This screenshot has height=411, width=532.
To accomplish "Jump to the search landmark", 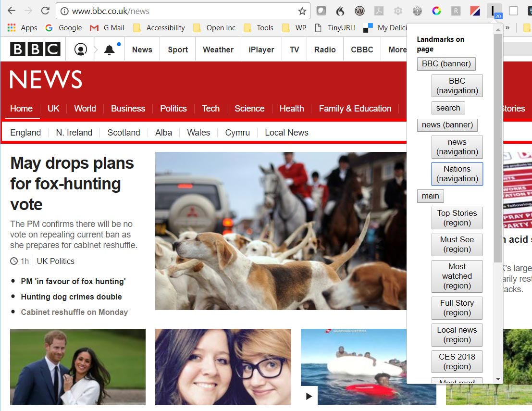I will pyautogui.click(x=448, y=108).
